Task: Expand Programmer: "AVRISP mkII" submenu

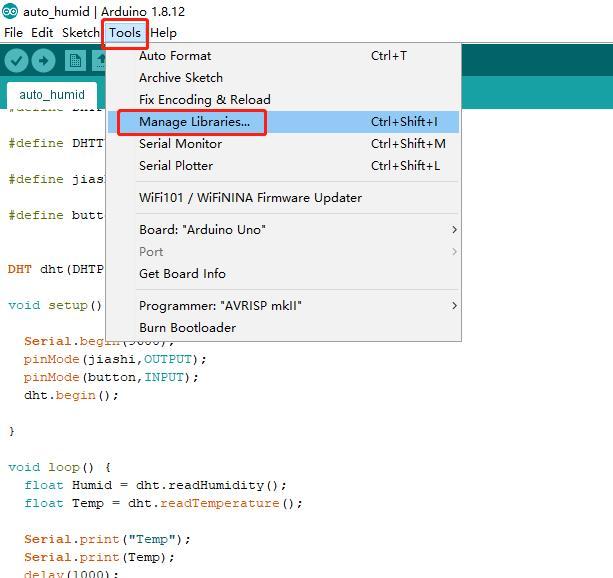Action: [283, 305]
